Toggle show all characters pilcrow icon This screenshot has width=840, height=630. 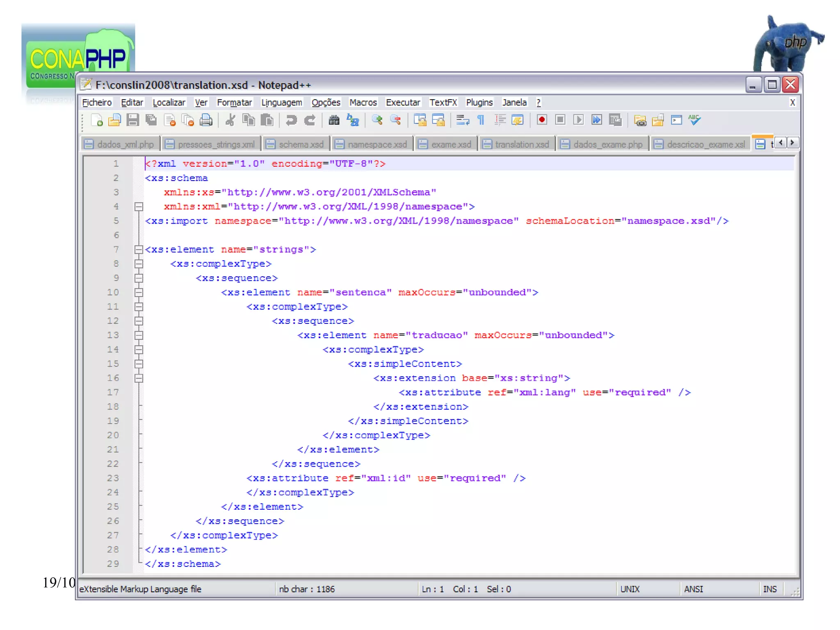481,120
